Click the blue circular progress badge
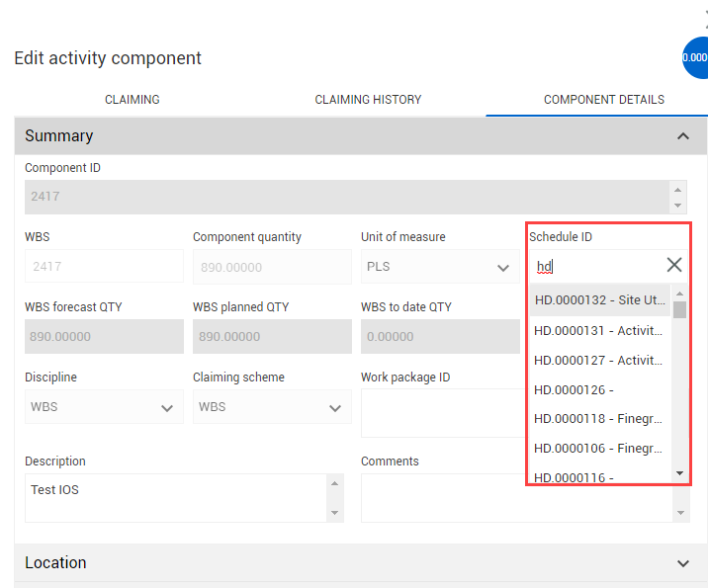 695,57
